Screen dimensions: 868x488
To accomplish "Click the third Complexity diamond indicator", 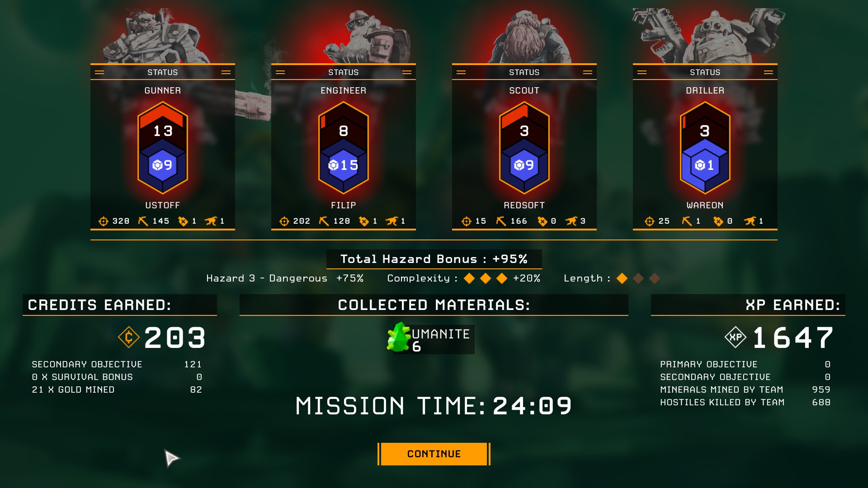I will 502,278.
